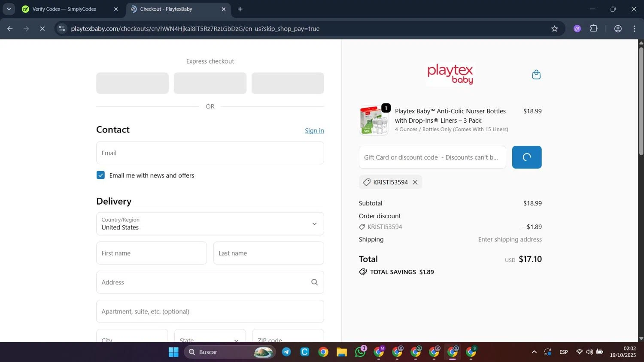Click the sync tray icon
644x362 pixels.
point(548,352)
